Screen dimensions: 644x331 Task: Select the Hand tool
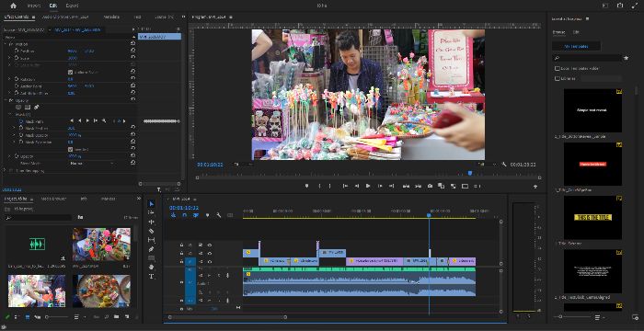click(151, 268)
